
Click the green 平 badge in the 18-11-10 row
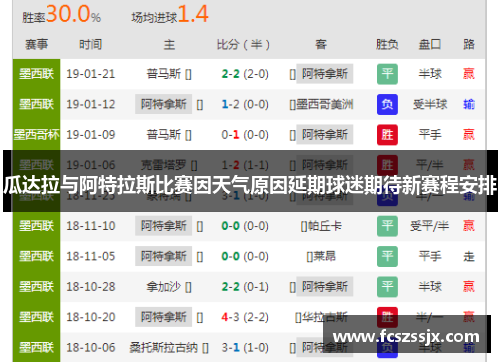[x=387, y=226]
